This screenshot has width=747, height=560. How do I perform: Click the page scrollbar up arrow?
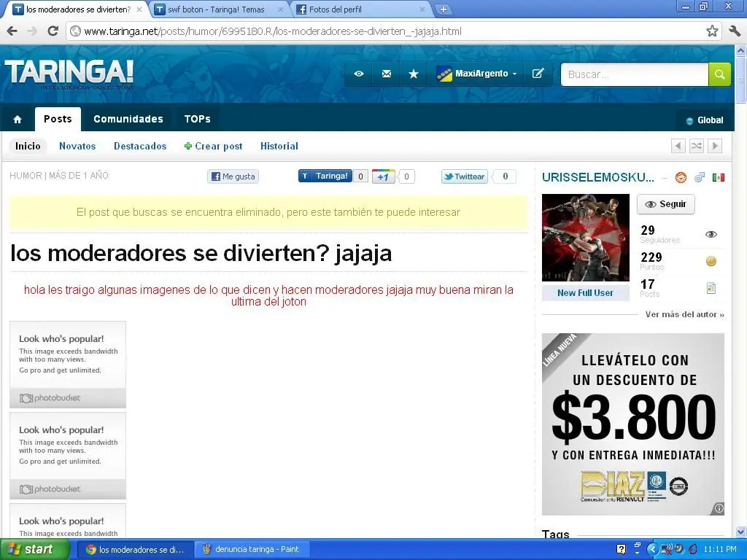coord(741,50)
